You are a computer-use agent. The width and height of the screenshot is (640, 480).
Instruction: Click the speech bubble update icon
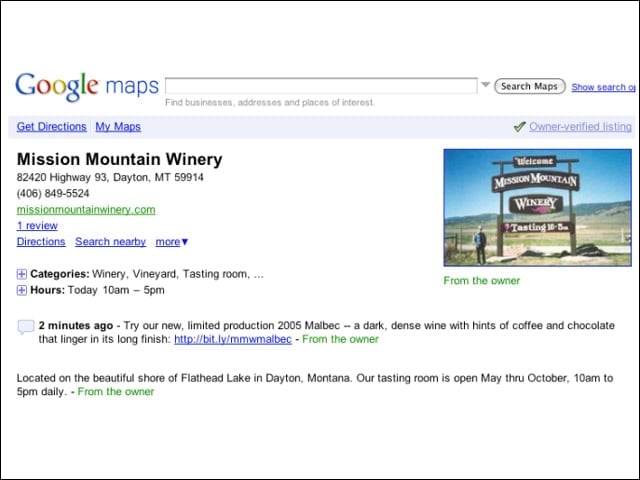(26, 327)
